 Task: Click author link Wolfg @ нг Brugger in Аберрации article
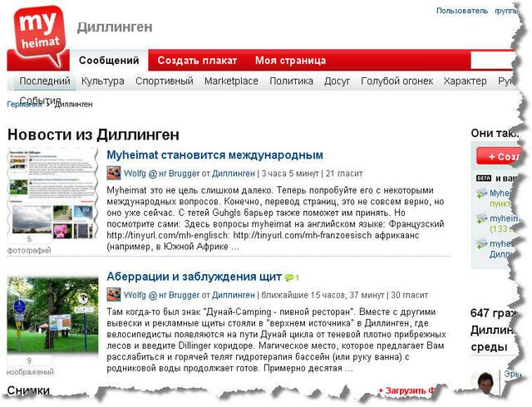pyautogui.click(x=161, y=295)
